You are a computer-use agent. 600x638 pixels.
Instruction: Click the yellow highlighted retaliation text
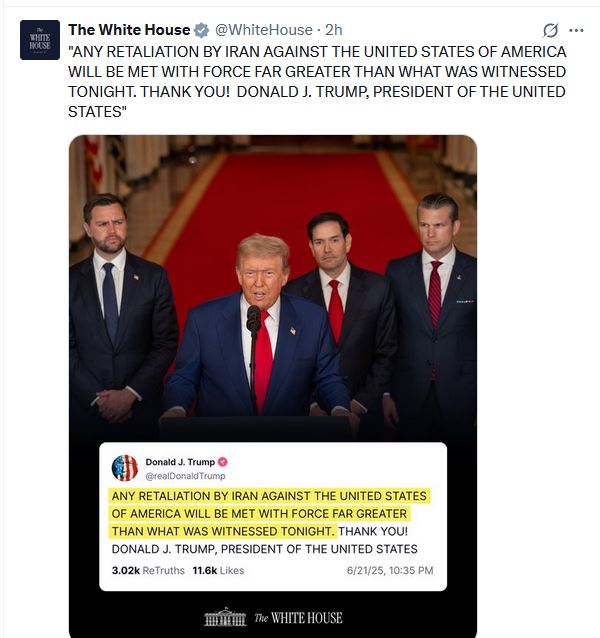268,513
